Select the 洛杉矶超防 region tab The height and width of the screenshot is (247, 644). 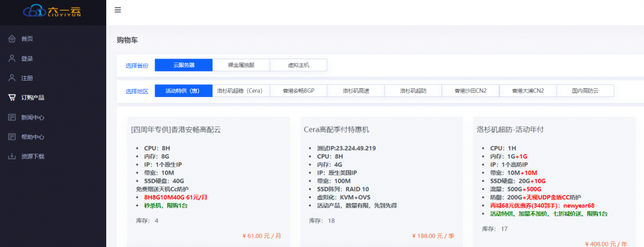click(413, 91)
